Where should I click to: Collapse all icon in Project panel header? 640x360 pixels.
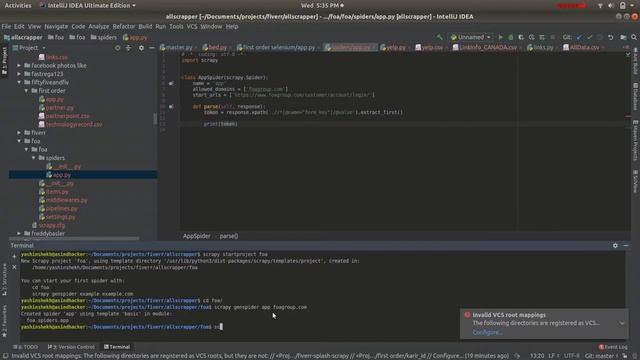[129, 48]
